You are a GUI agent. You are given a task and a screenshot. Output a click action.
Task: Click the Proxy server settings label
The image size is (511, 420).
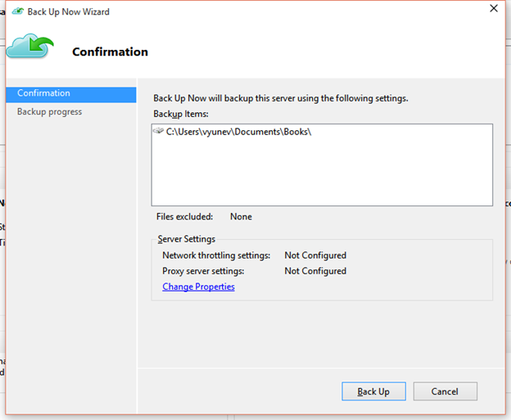[203, 271]
